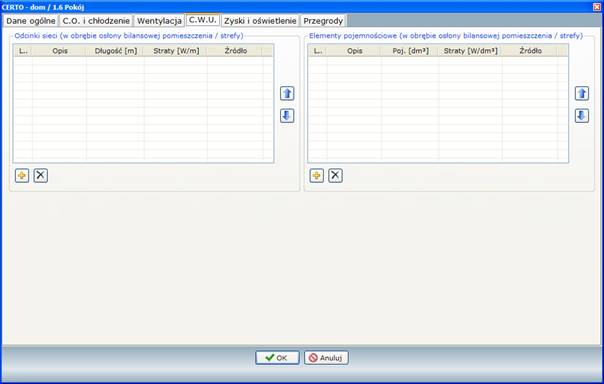Add a new capacity element row
The height and width of the screenshot is (384, 604).
coord(317,176)
